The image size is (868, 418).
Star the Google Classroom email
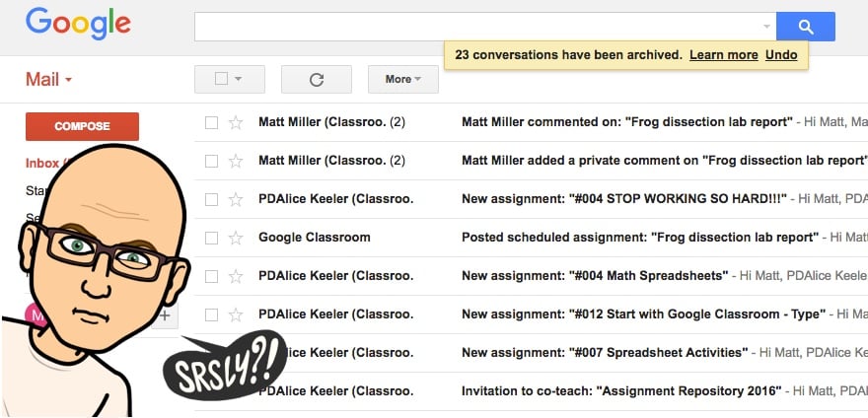(x=236, y=238)
